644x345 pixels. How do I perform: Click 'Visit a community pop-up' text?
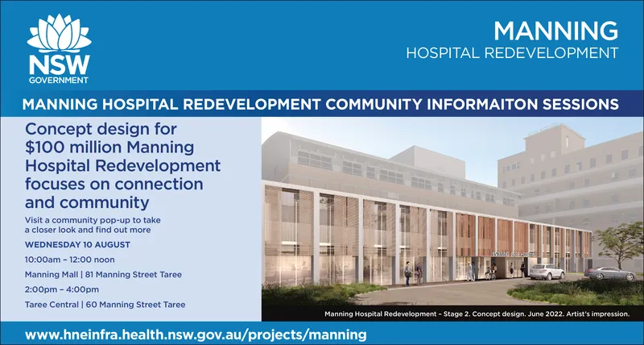[93, 225]
